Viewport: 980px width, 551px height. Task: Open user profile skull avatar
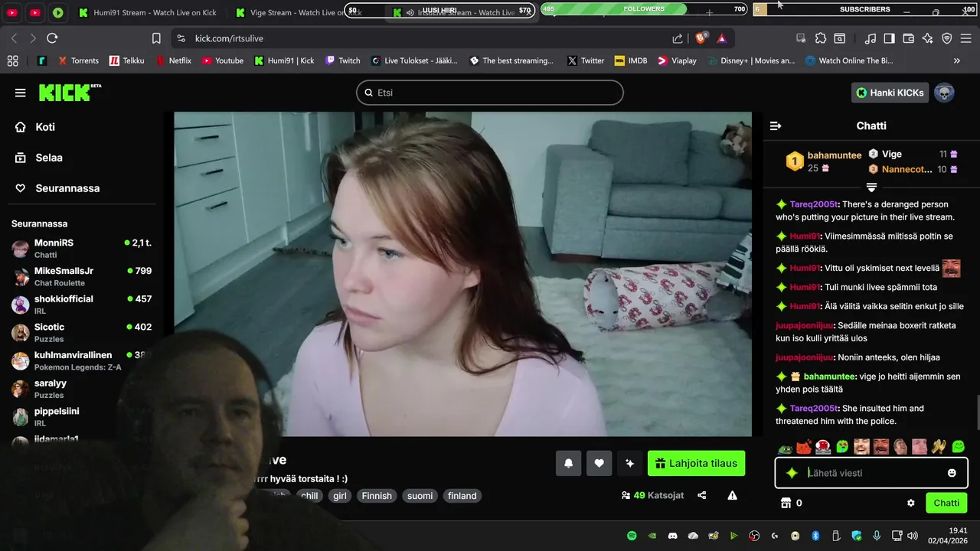pyautogui.click(x=945, y=93)
